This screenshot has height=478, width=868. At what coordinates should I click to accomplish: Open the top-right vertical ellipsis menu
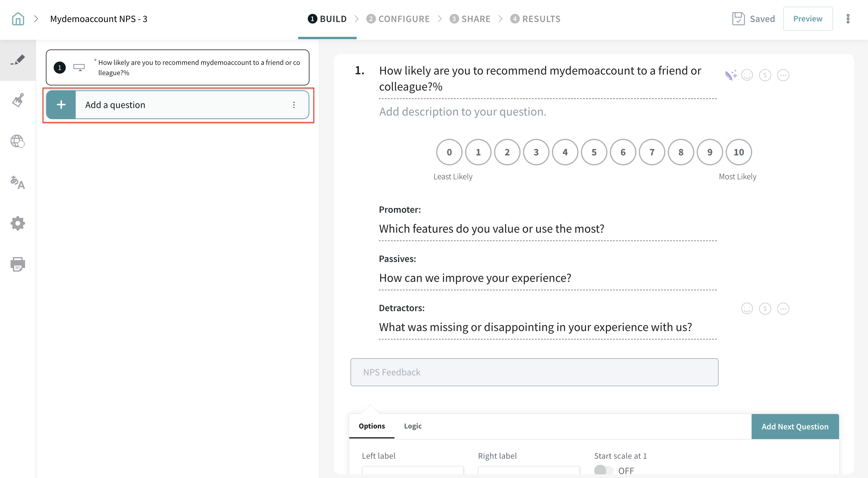click(848, 19)
